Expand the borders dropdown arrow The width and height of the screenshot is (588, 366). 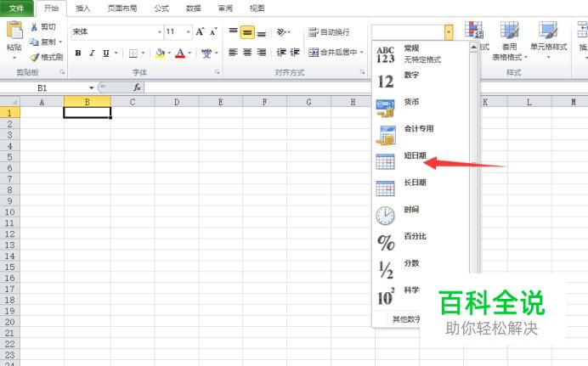(x=143, y=53)
